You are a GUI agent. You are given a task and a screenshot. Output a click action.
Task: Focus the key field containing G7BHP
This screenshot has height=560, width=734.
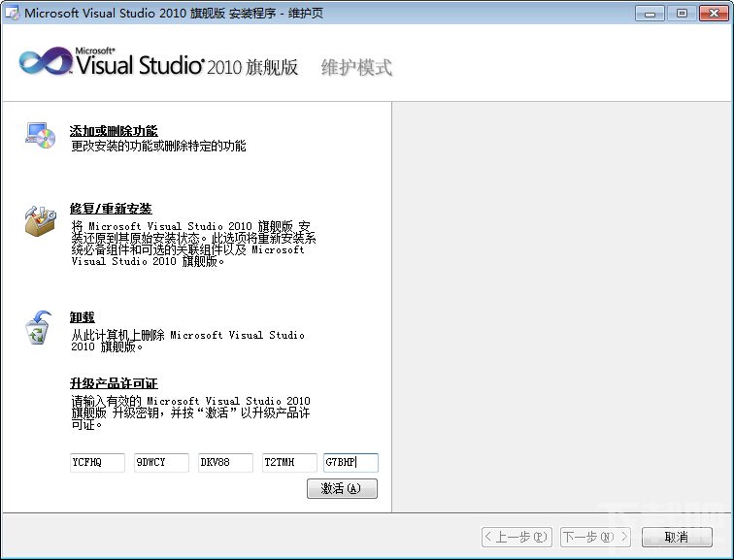pyautogui.click(x=351, y=463)
